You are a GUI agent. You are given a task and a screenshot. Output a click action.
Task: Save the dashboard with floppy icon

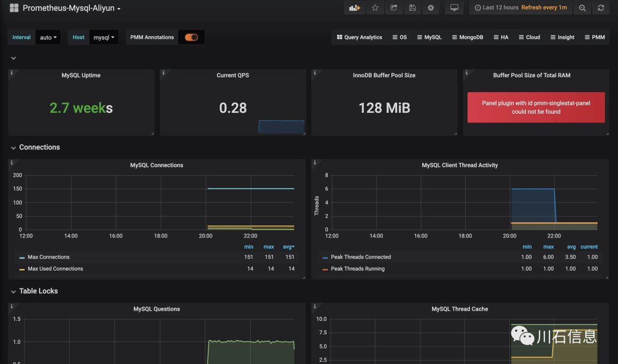[x=412, y=7]
